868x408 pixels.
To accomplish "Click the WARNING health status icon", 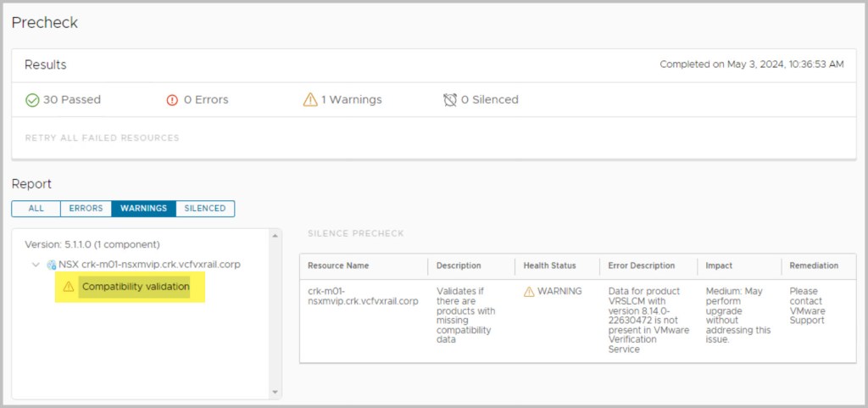I will coord(529,291).
